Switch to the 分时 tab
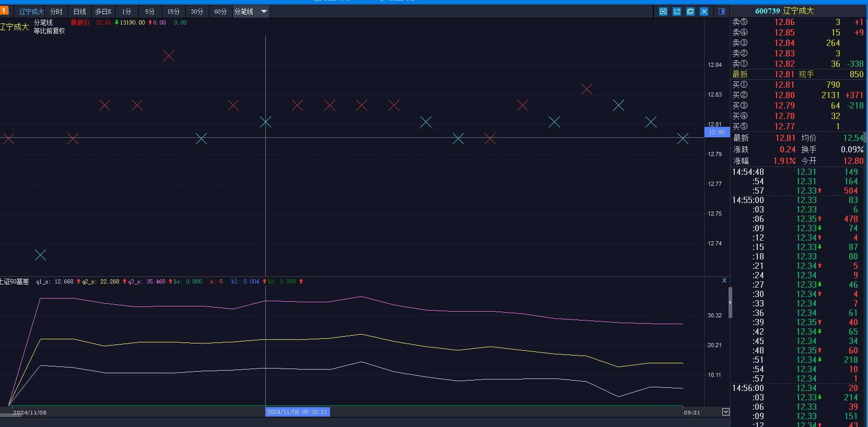 click(x=56, y=11)
